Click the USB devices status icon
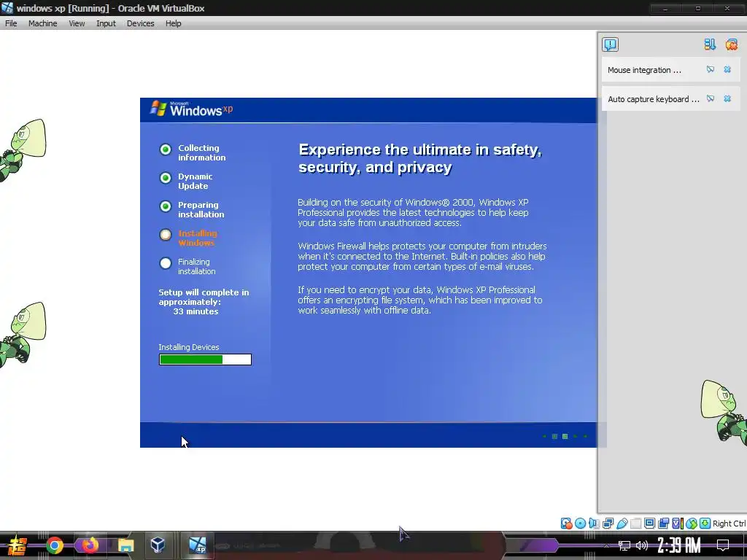Viewport: 747px width, 560px height. click(x=622, y=524)
